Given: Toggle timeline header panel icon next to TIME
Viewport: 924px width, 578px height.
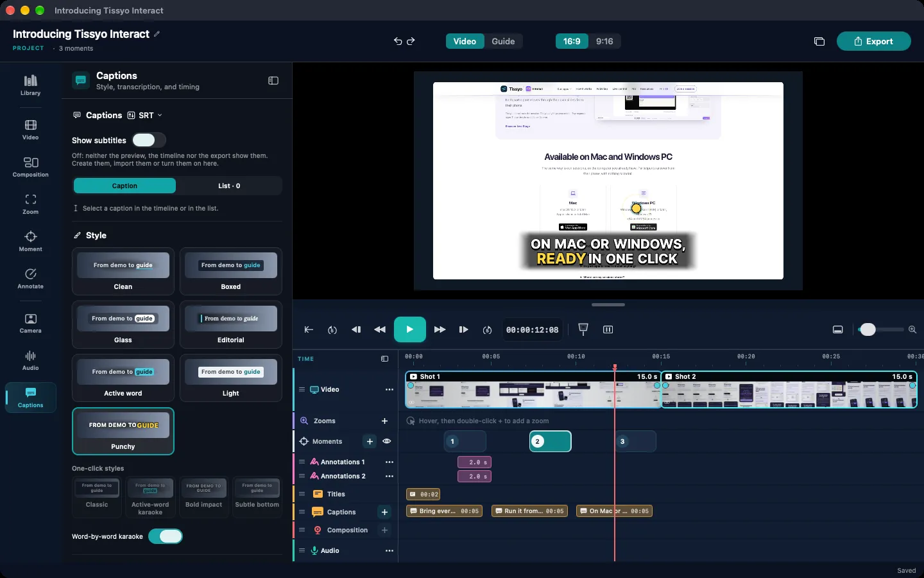Looking at the screenshot, I should (384, 359).
